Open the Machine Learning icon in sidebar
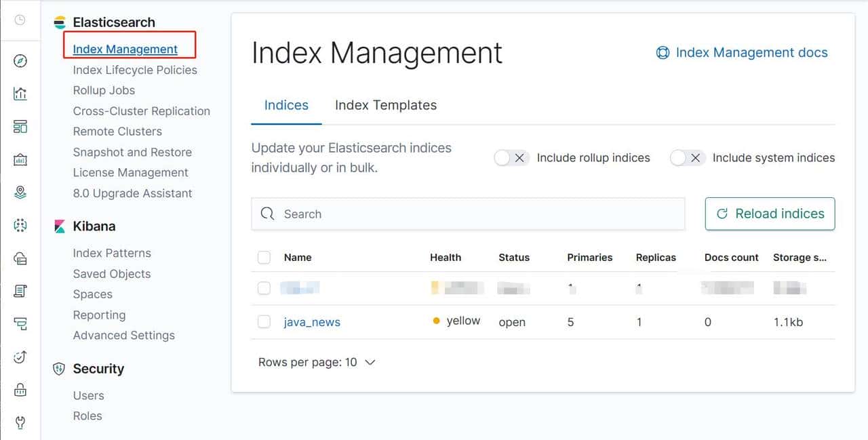This screenshot has height=440, width=868. point(20,225)
